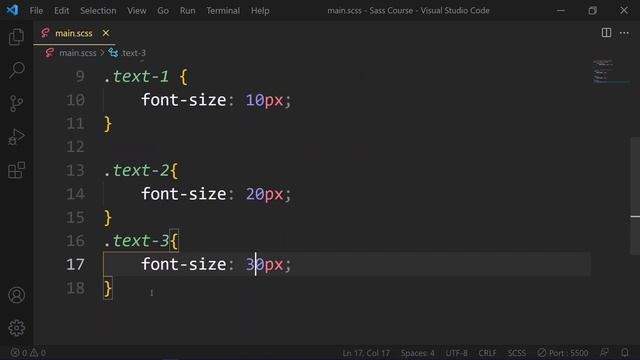Select language mode SCSS

pyautogui.click(x=516, y=353)
